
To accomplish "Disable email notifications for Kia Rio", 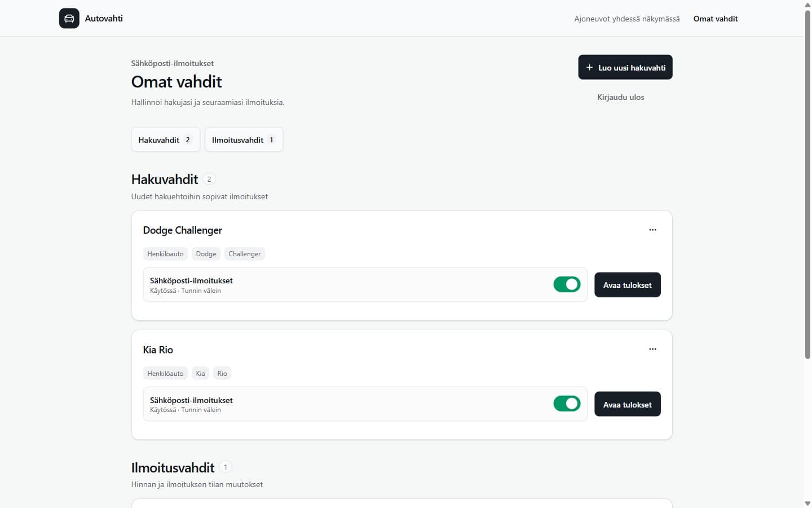I will [x=567, y=404].
